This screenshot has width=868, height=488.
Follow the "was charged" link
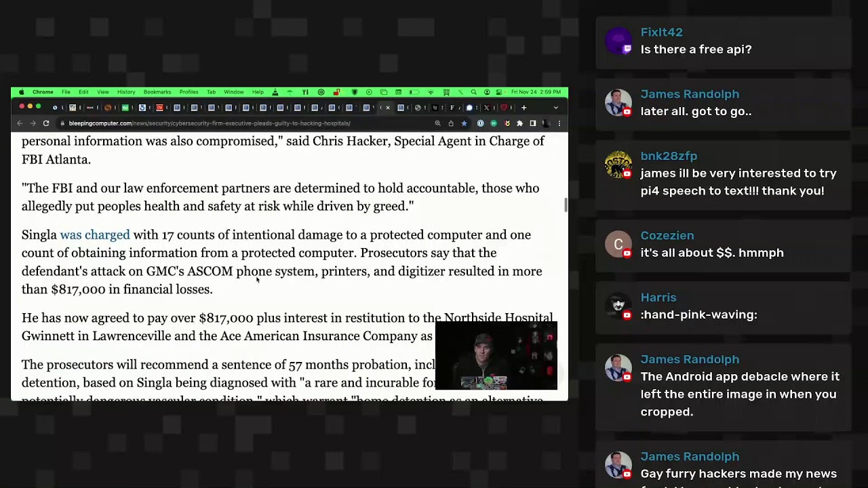pos(95,235)
